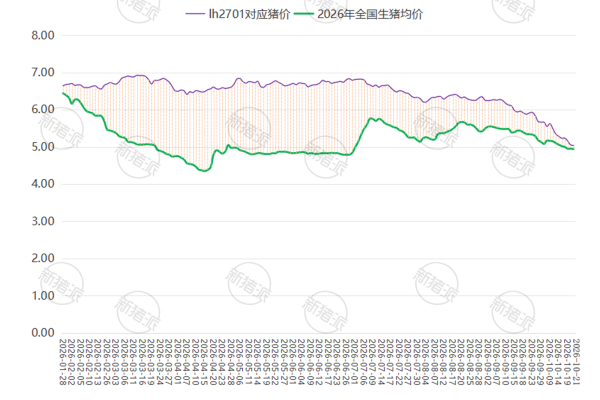Click the 3.00 y-axis label
The height and width of the screenshot is (400, 600).
43,221
